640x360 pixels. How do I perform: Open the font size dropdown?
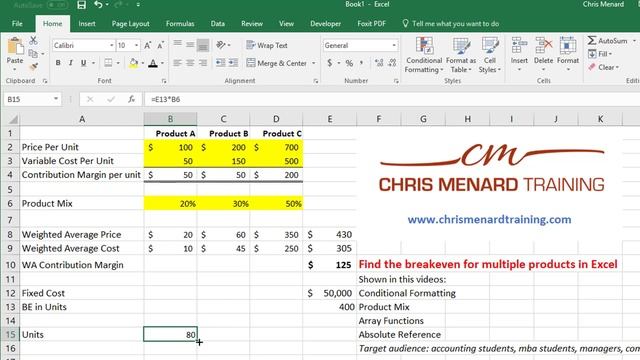136,45
